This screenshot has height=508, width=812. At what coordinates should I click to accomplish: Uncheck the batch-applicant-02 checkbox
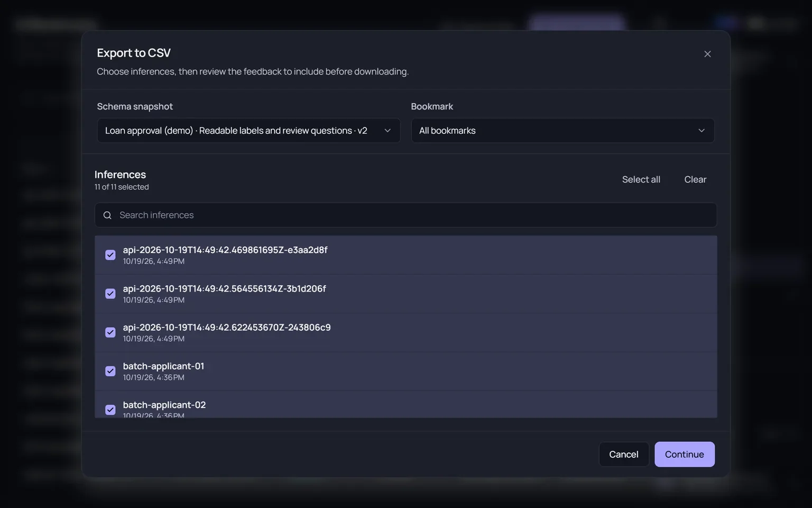tap(110, 410)
